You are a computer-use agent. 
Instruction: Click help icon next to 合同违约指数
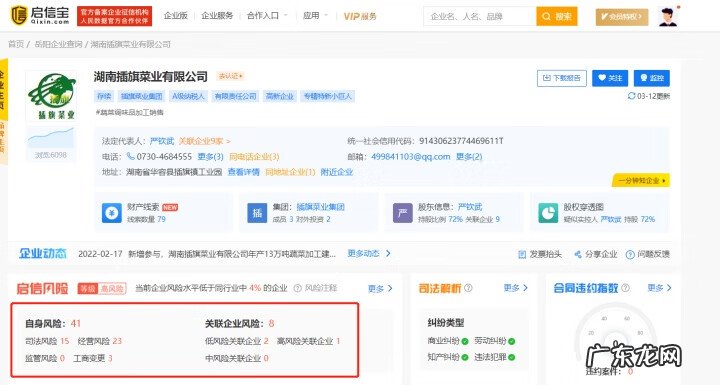pos(625,288)
